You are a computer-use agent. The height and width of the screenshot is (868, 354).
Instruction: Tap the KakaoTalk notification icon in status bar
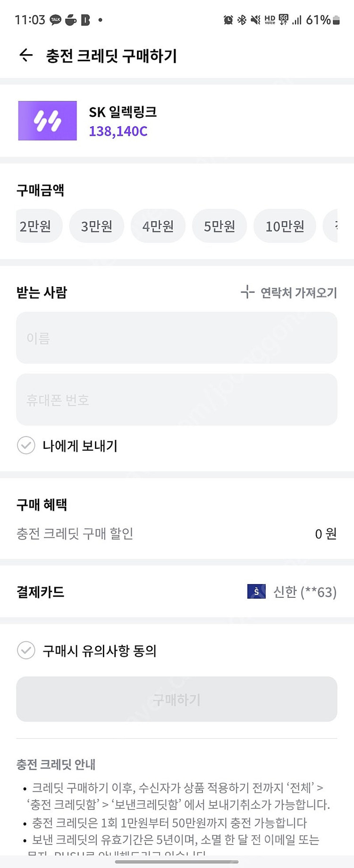coord(56,20)
